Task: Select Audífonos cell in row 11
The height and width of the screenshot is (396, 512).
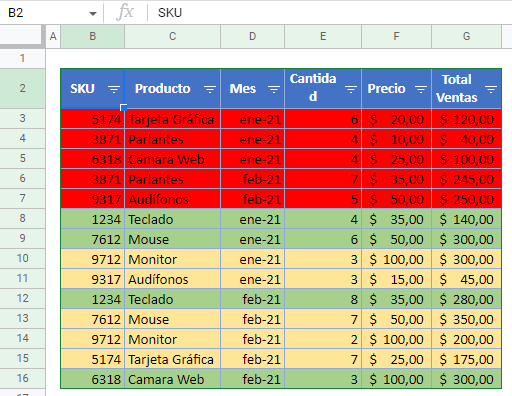Action: tap(172, 279)
